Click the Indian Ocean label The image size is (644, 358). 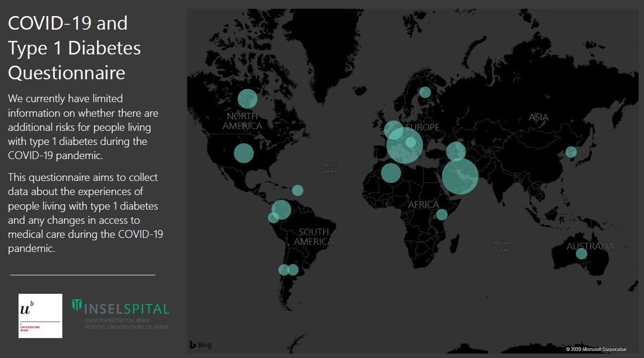(x=501, y=246)
